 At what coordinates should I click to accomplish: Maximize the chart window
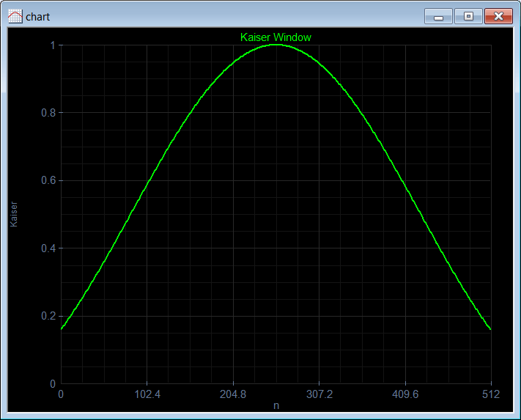click(468, 16)
